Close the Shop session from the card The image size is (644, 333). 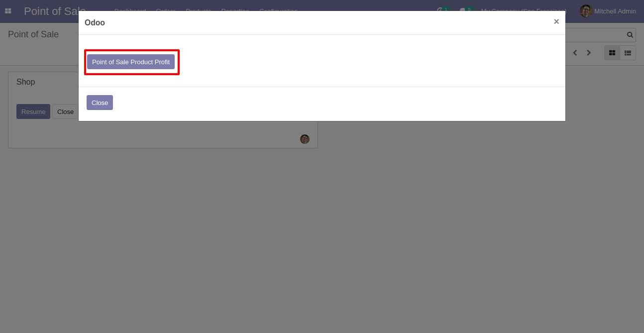pyautogui.click(x=65, y=111)
